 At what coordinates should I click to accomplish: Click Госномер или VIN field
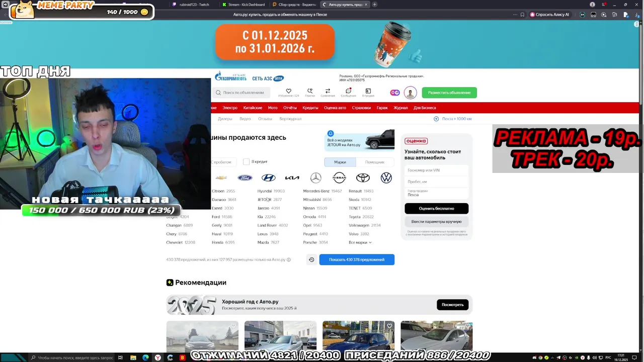436,170
